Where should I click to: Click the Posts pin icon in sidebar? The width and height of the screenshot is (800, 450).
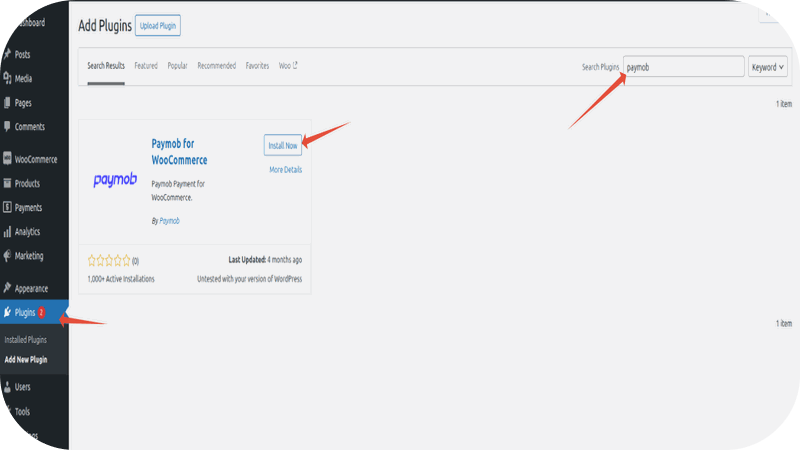pyautogui.click(x=7, y=54)
